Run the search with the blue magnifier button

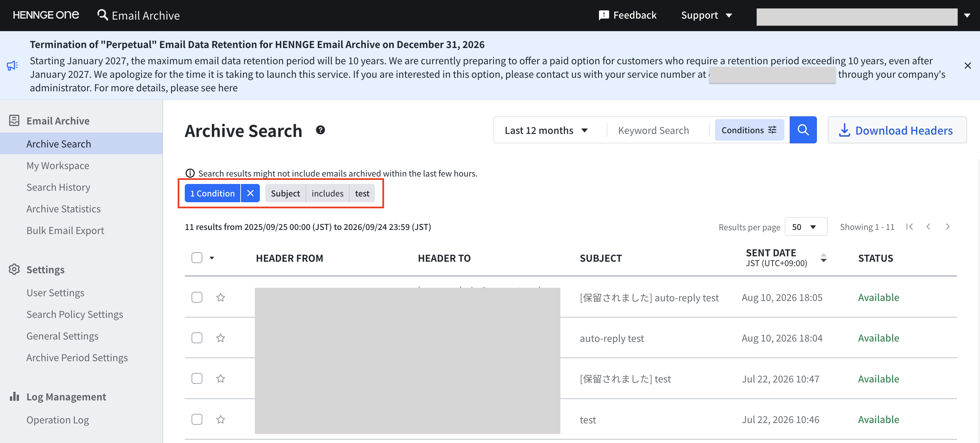[803, 130]
